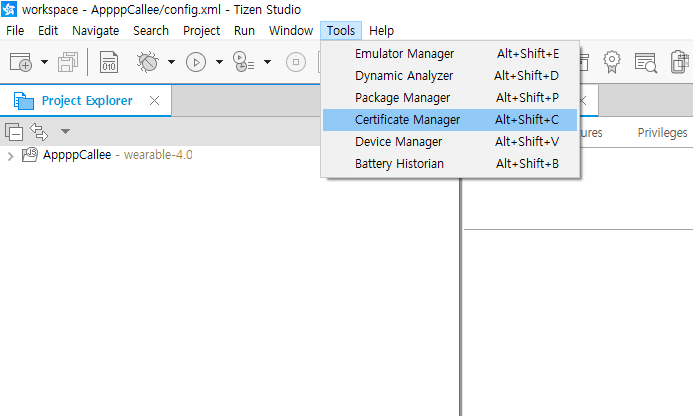Click the Collapse All icon in Project Explorer
The height and width of the screenshot is (416, 693).
coord(14,132)
